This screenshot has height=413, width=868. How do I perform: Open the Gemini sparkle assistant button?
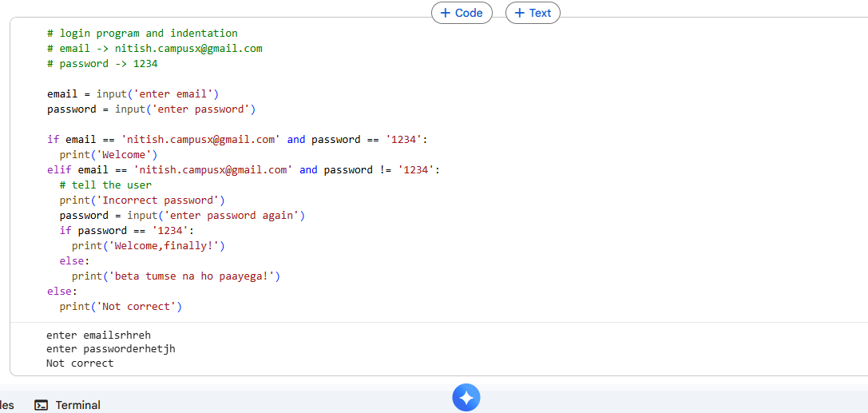tap(466, 398)
